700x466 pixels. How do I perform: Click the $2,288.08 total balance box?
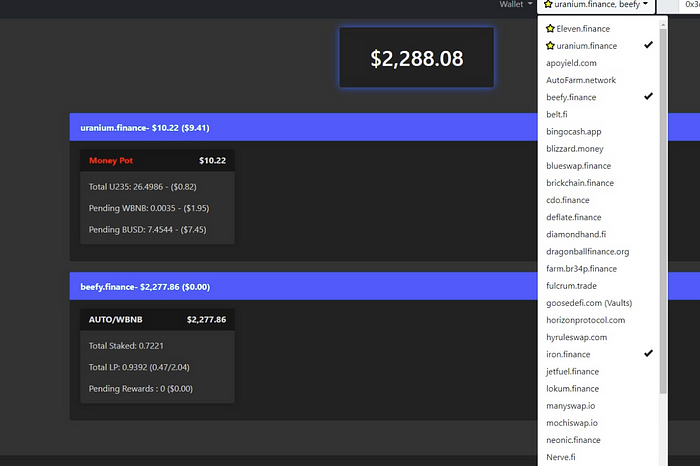417,57
